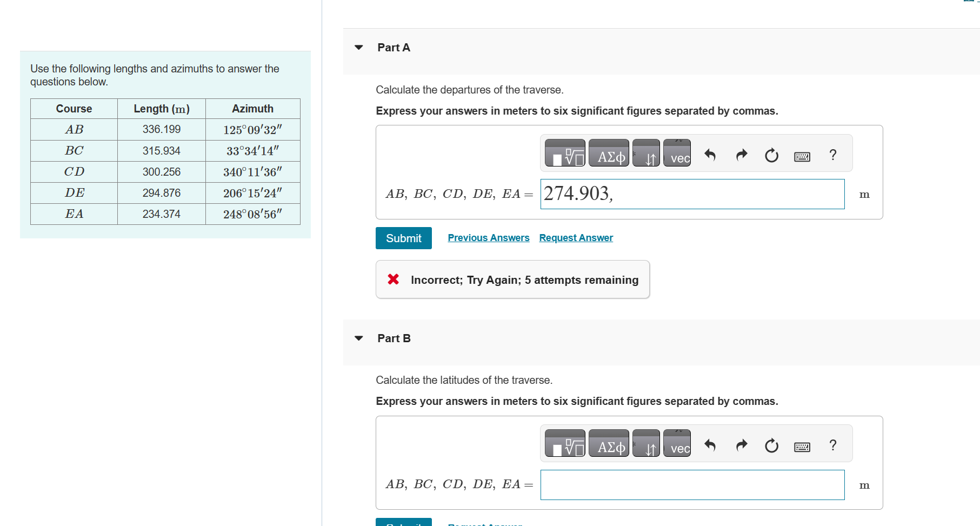Reset the Part A answer with the circular reset icon
This screenshot has width=980, height=526.
(x=771, y=155)
